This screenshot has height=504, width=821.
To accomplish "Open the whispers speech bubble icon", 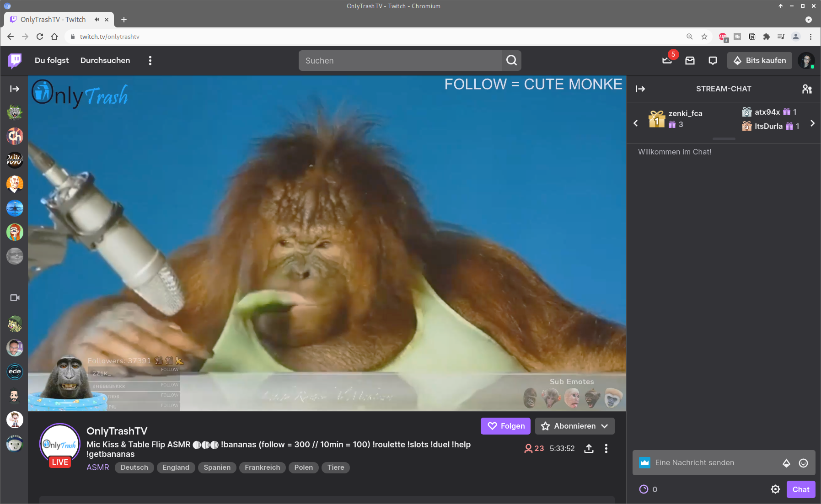I will click(x=713, y=60).
